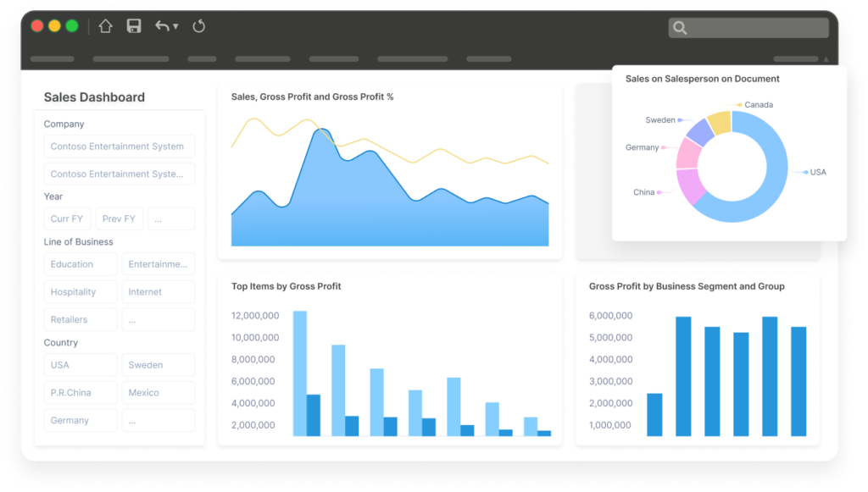This screenshot has width=868, height=492.
Task: Toggle the Curr FY year filter
Action: pos(67,218)
